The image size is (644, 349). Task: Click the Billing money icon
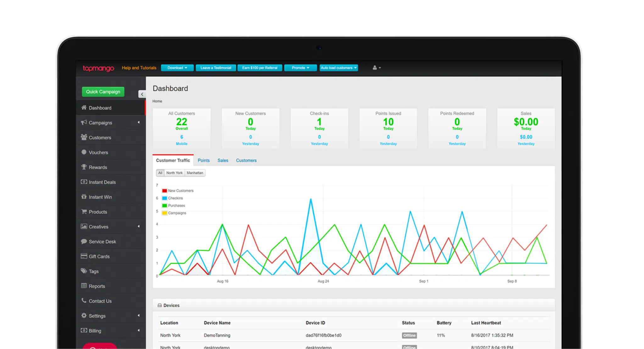[x=84, y=330]
